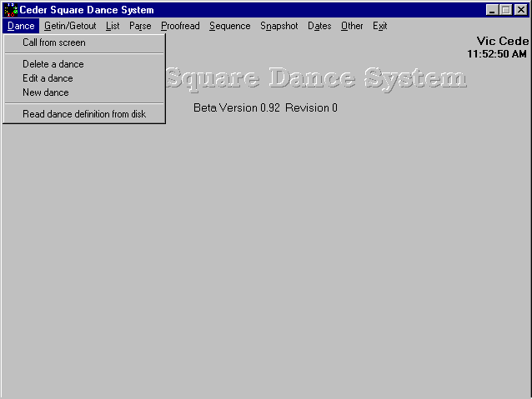
Task: Maximize the Ceder Square Dance System window
Action: coord(505,10)
